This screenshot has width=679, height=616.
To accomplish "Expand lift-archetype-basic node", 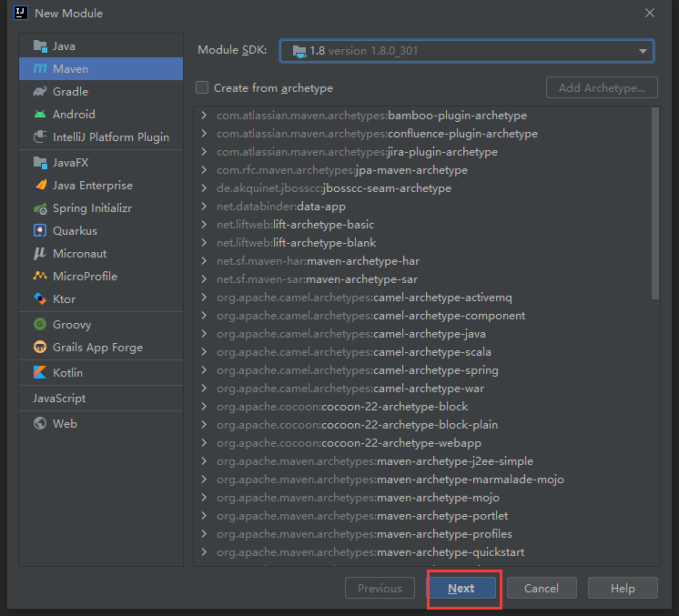I will (x=204, y=224).
